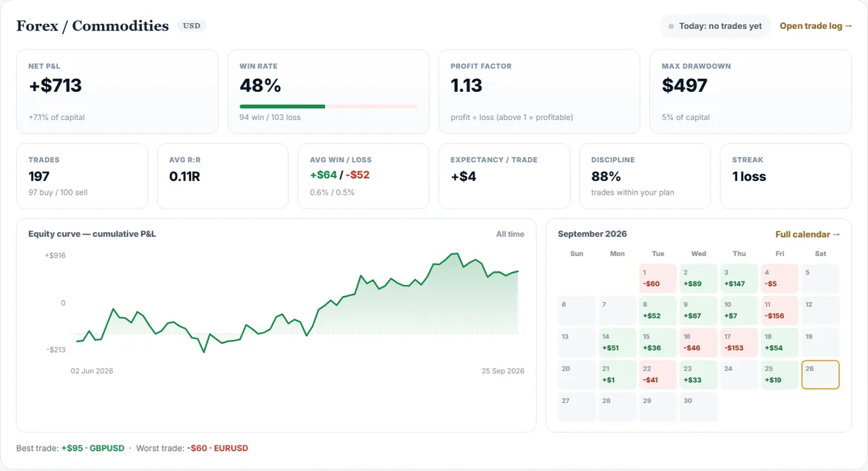Select September 6 calendar cell
868x471 pixels.
tap(577, 310)
